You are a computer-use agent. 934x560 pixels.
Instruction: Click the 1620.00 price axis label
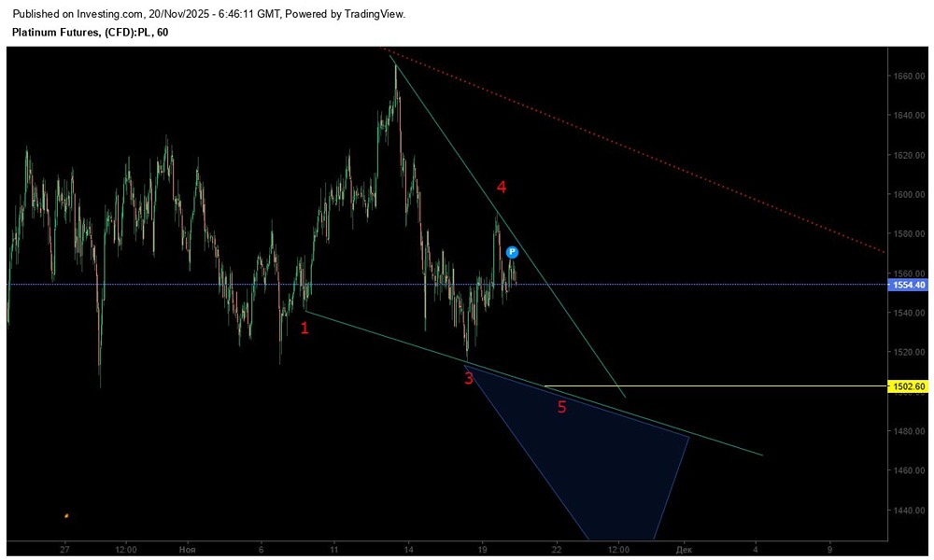pyautogui.click(x=908, y=155)
